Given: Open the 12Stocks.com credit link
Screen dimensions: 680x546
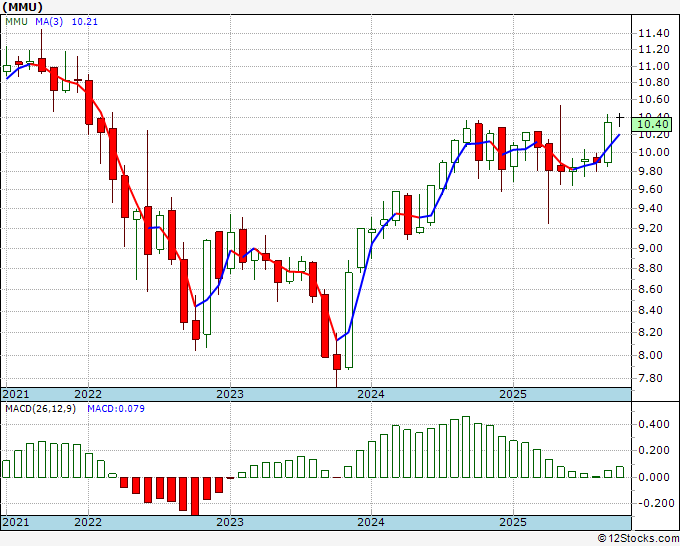Looking at the screenshot, I should coord(638,539).
